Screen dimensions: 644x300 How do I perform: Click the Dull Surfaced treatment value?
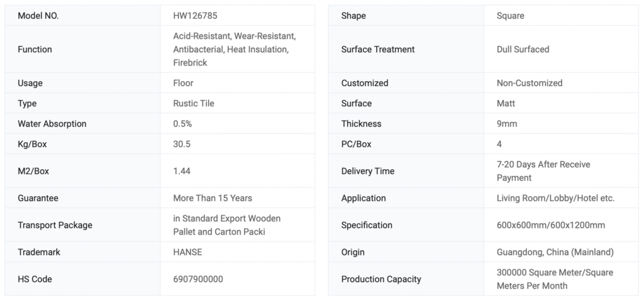click(523, 49)
